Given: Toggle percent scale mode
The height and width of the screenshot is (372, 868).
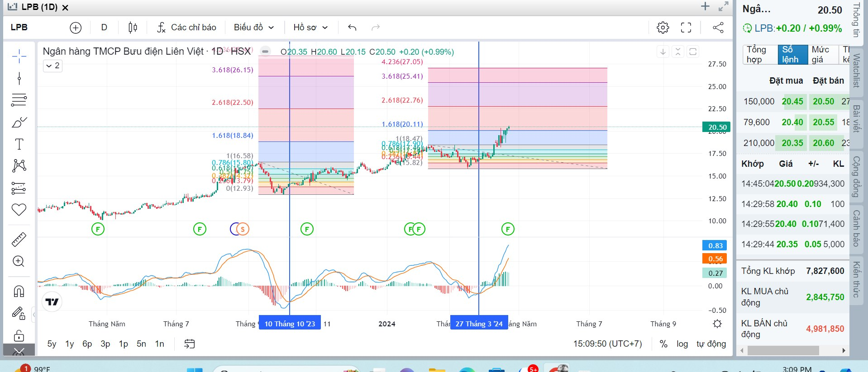Looking at the screenshot, I should 663,344.
